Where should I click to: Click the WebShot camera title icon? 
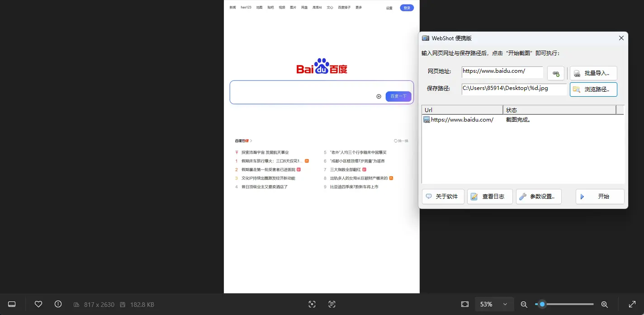coord(425,38)
